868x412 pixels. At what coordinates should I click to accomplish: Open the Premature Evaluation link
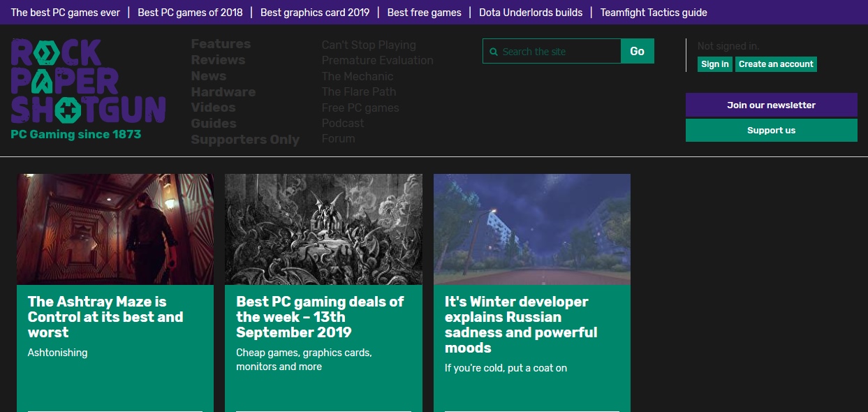pyautogui.click(x=377, y=61)
